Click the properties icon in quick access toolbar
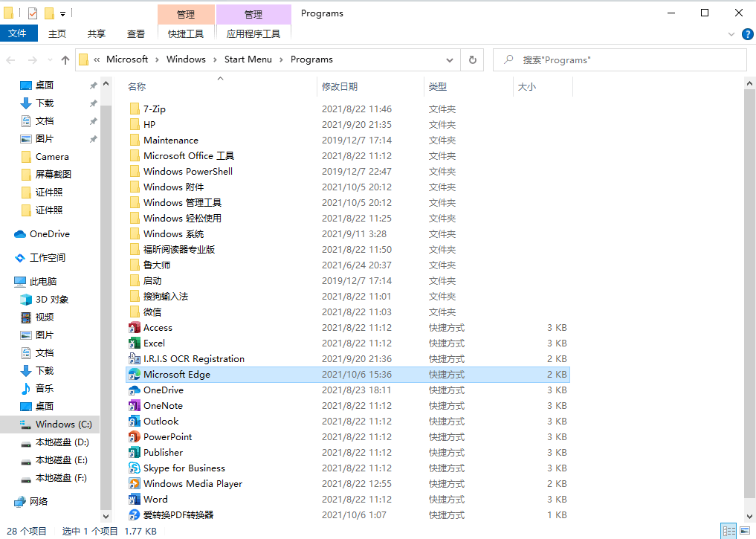756x539 pixels. pyautogui.click(x=33, y=13)
